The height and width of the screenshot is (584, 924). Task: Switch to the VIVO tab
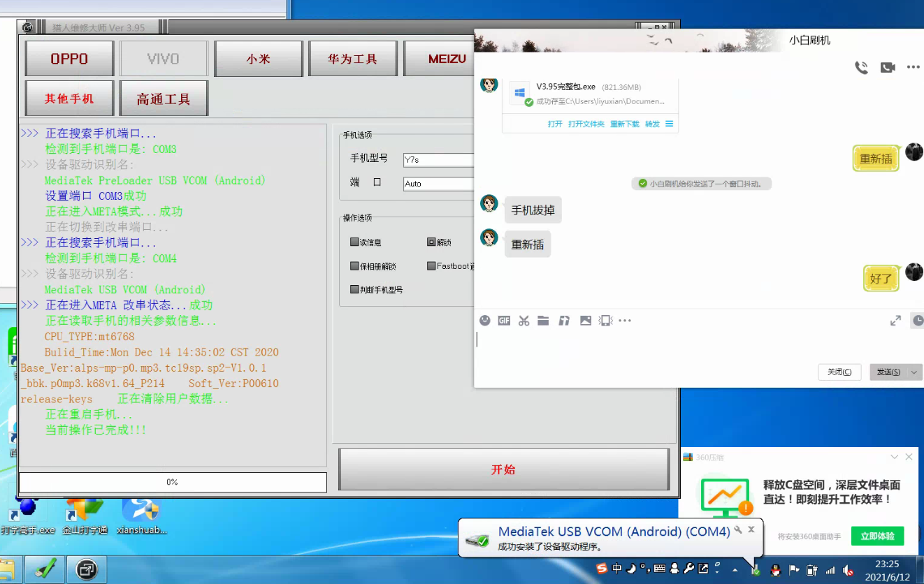point(164,59)
